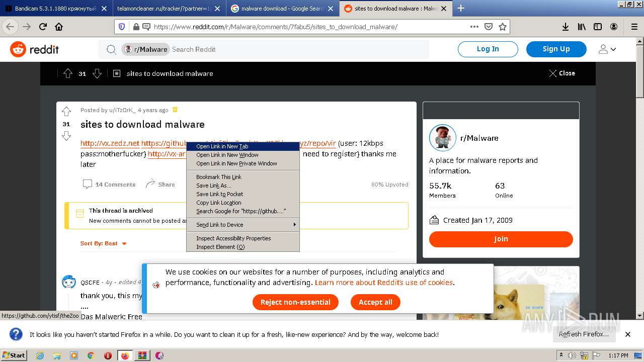Click the Firefox back arrow button
The width and height of the screenshot is (644, 362).
[x=10, y=27]
